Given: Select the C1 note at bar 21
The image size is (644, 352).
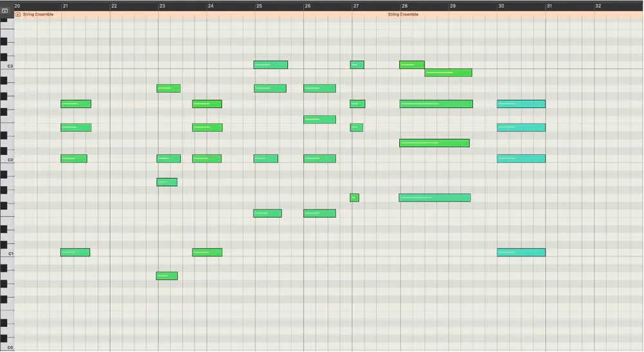Looking at the screenshot, I should coord(75,252).
